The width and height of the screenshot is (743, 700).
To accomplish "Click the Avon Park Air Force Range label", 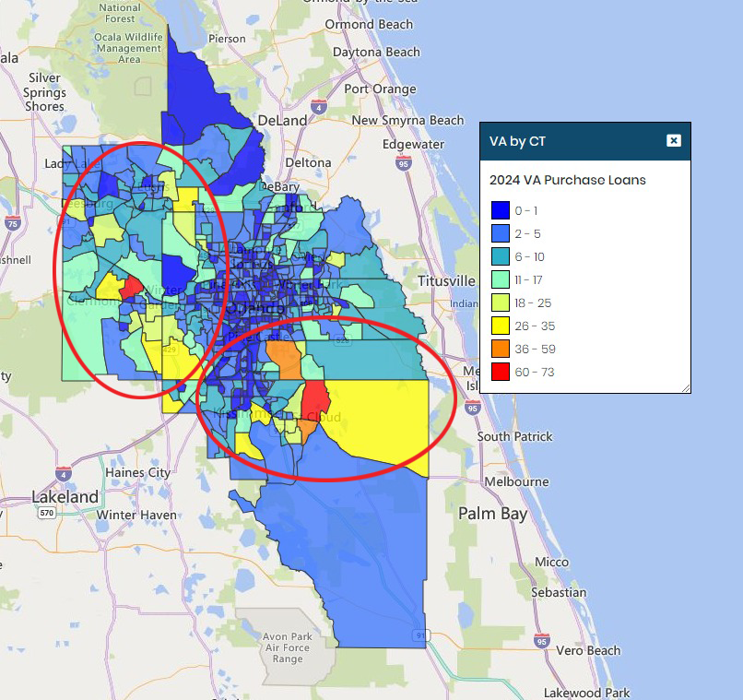I will [288, 647].
